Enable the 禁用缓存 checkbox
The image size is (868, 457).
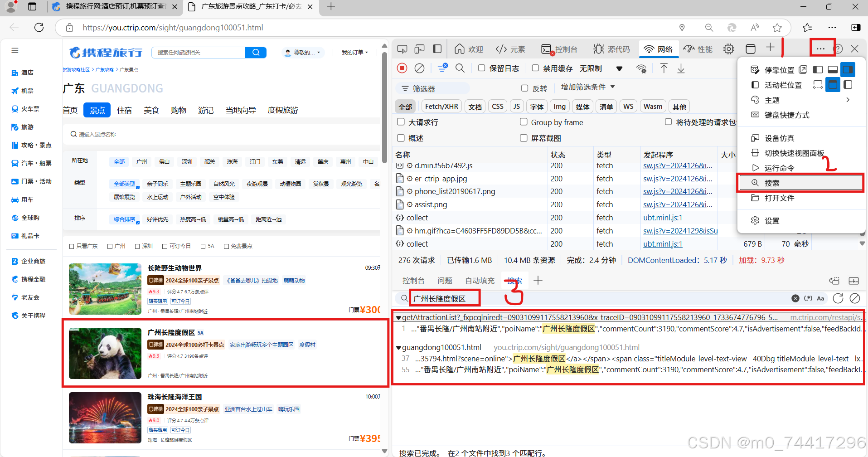[535, 68]
